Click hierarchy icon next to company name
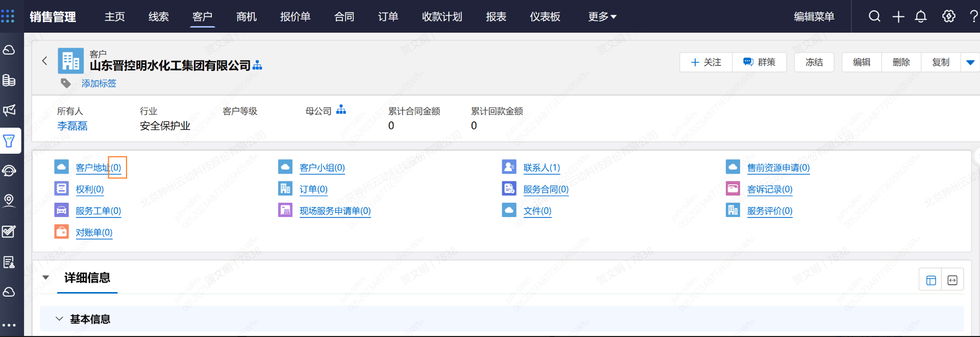Viewport: 980px width, 337px height. click(258, 65)
